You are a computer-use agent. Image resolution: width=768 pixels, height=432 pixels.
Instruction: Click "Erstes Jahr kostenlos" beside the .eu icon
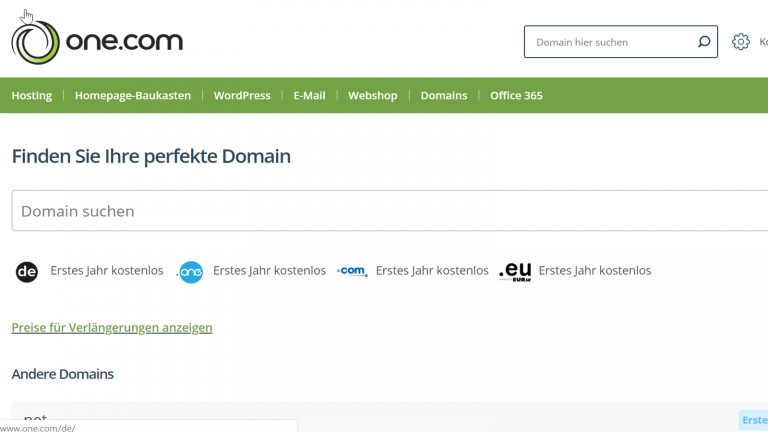click(x=594, y=271)
